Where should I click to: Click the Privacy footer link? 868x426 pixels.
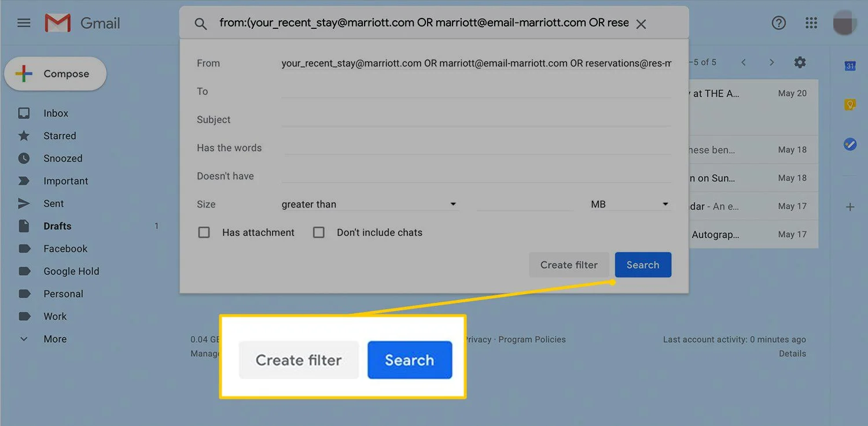[478, 339]
